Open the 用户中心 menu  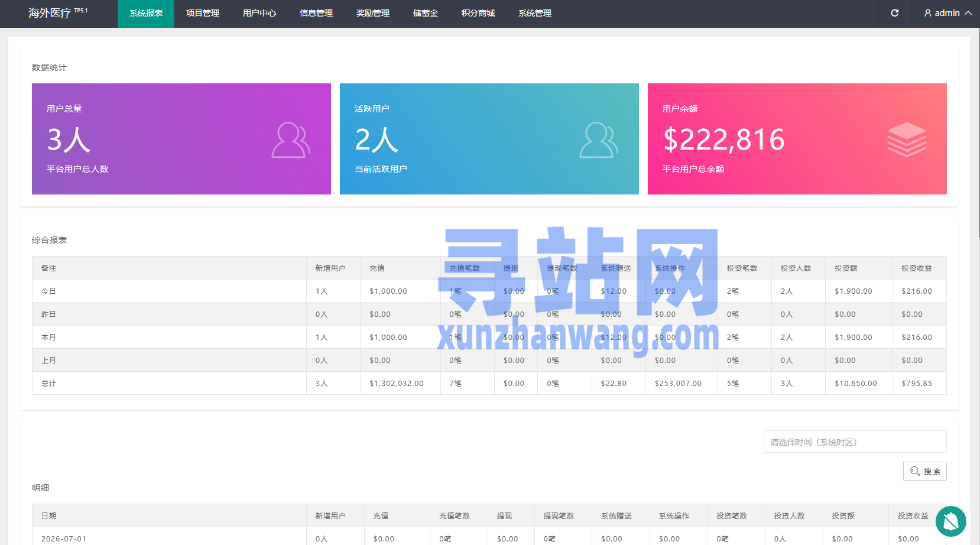[x=259, y=14]
